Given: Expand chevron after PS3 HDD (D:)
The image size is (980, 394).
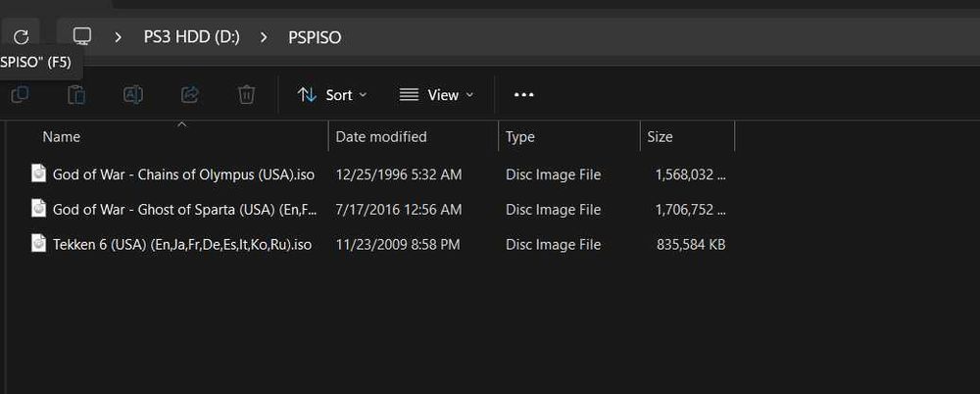Looking at the screenshot, I should point(264,37).
